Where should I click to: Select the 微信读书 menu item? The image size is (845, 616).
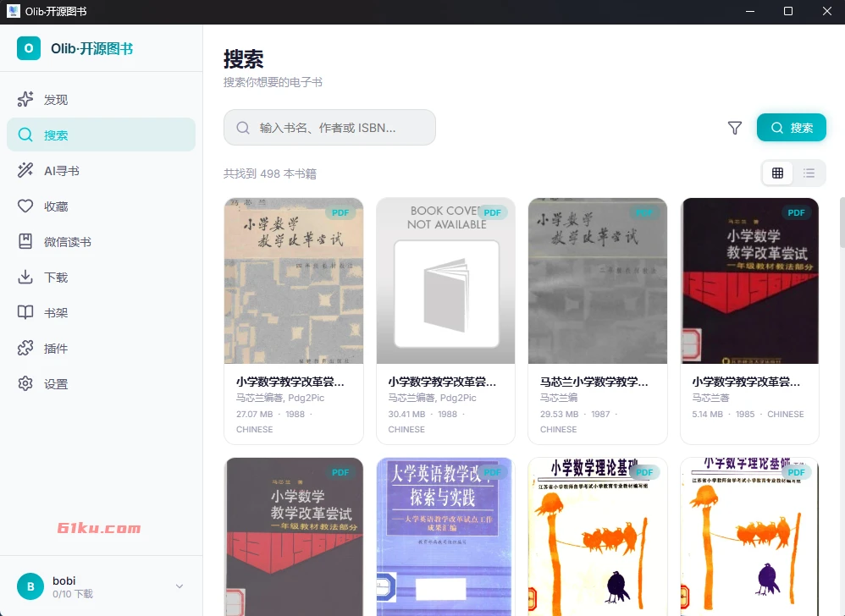101,241
